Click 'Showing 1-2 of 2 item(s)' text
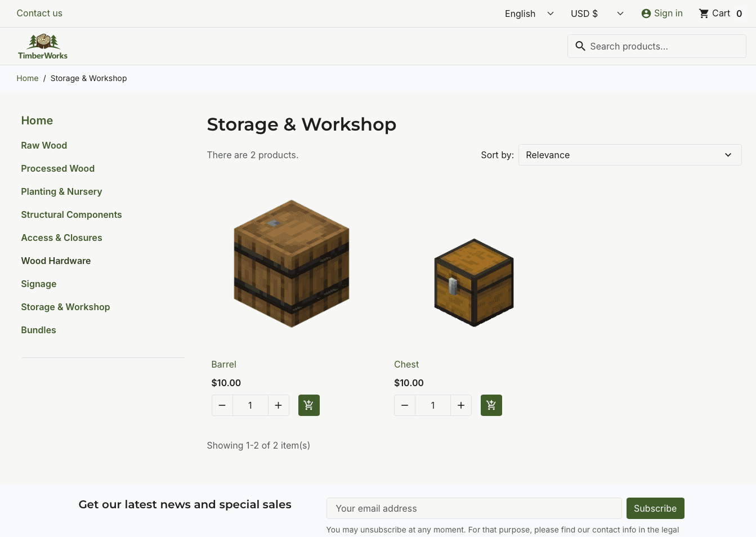 tap(258, 445)
